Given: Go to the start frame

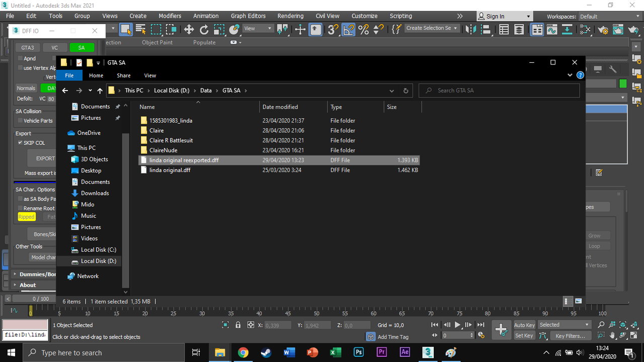Looking at the screenshot, I should 435,325.
